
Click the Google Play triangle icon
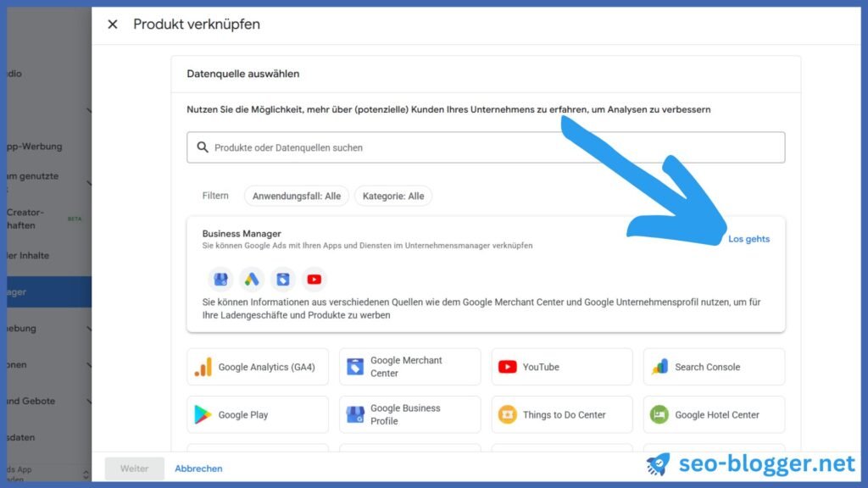tap(203, 414)
